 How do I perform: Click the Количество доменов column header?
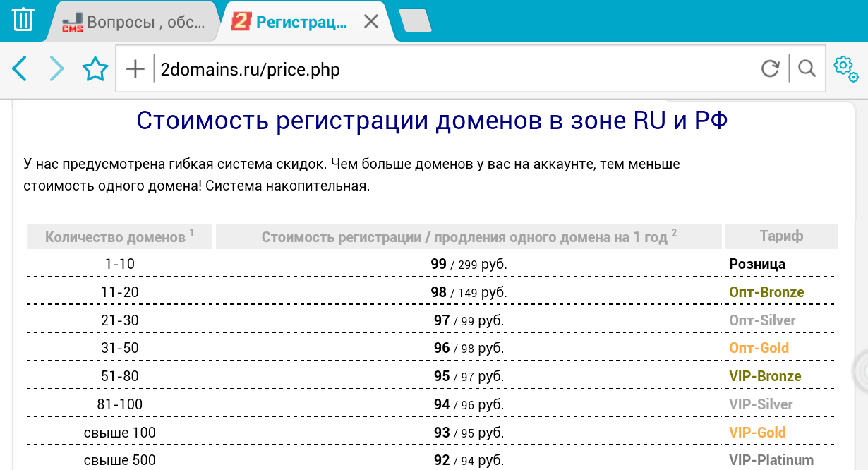(119, 236)
